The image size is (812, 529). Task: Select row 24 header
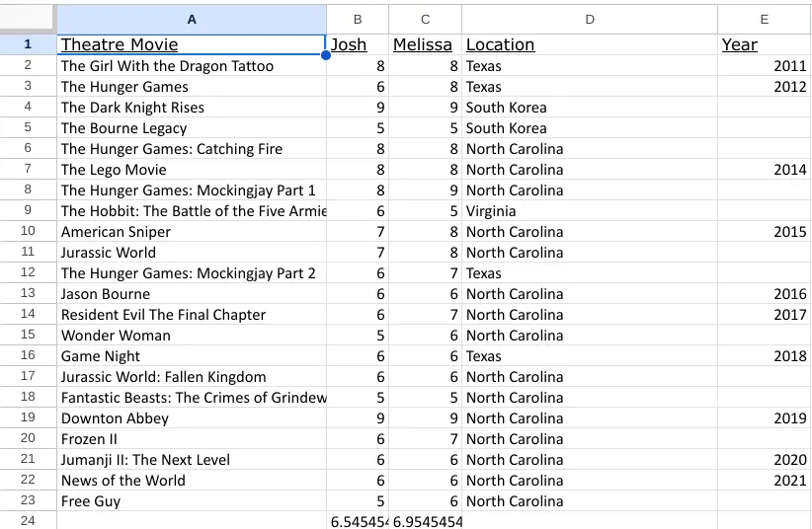point(28,520)
